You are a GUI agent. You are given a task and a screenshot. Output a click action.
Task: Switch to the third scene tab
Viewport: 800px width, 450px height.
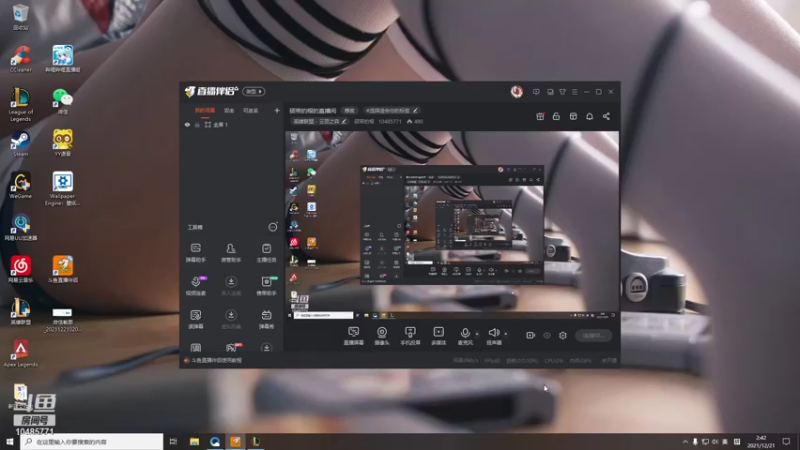click(251, 110)
